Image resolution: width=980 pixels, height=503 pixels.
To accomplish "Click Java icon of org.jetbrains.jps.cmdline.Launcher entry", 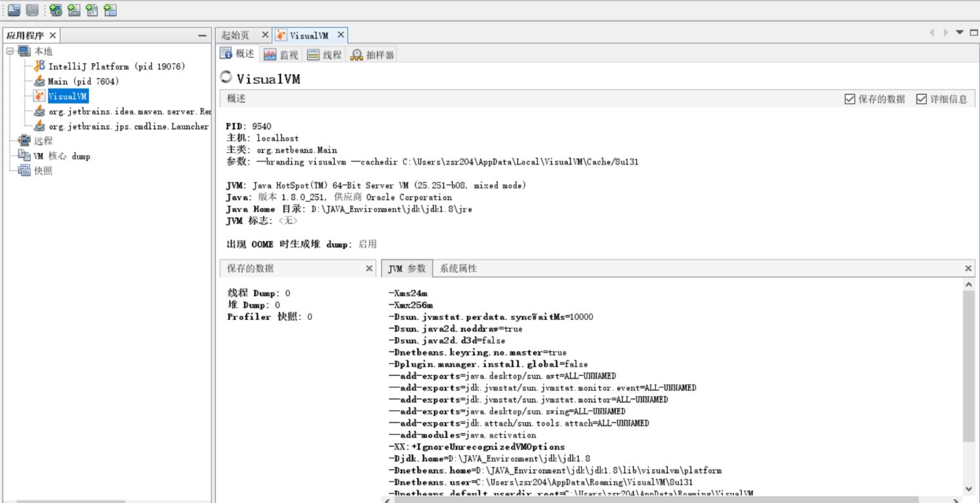I will pos(40,127).
